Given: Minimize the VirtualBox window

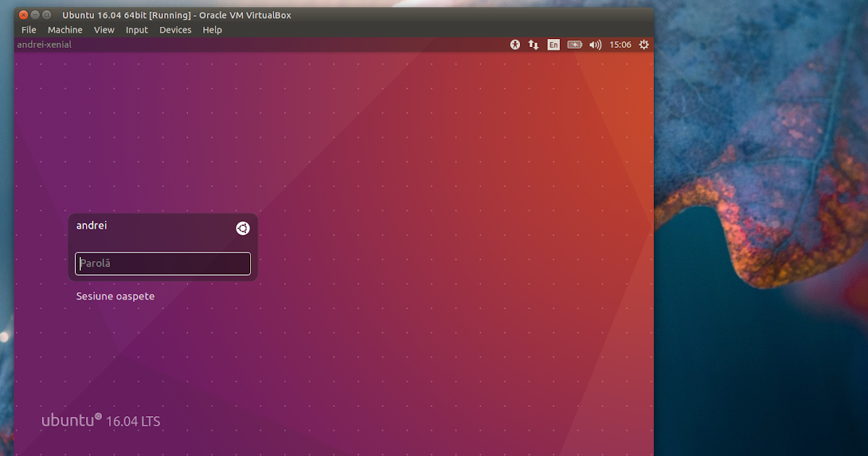Looking at the screenshot, I should pyautogui.click(x=35, y=14).
